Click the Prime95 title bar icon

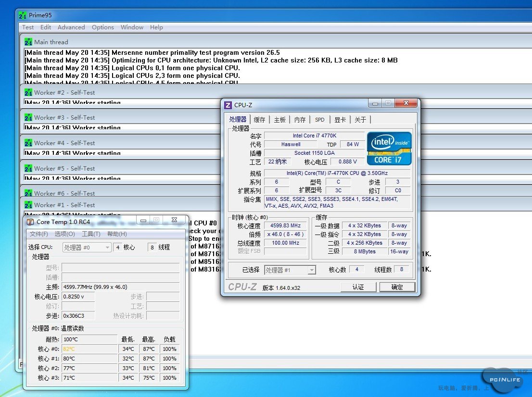[23, 15]
